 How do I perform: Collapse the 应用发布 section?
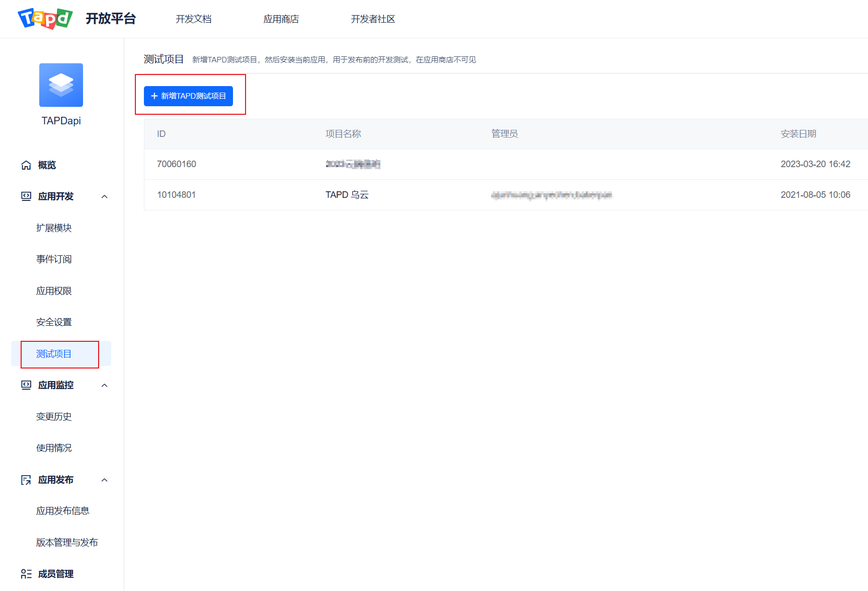pyautogui.click(x=105, y=480)
